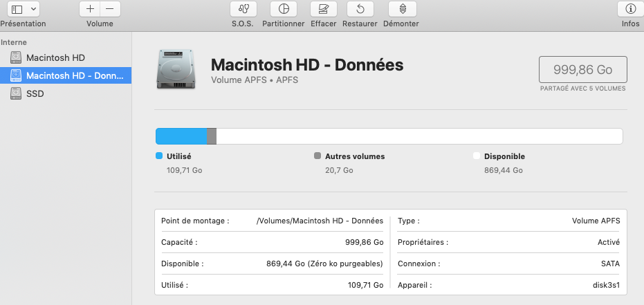Click the 20,7 Go other volumes value
Screen dimensions: 644x305
(339, 170)
